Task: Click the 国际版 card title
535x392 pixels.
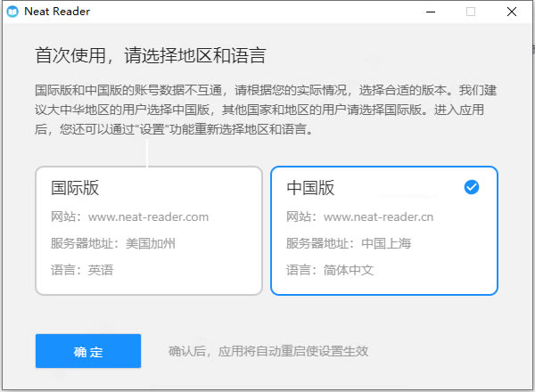Action: pyautogui.click(x=75, y=187)
